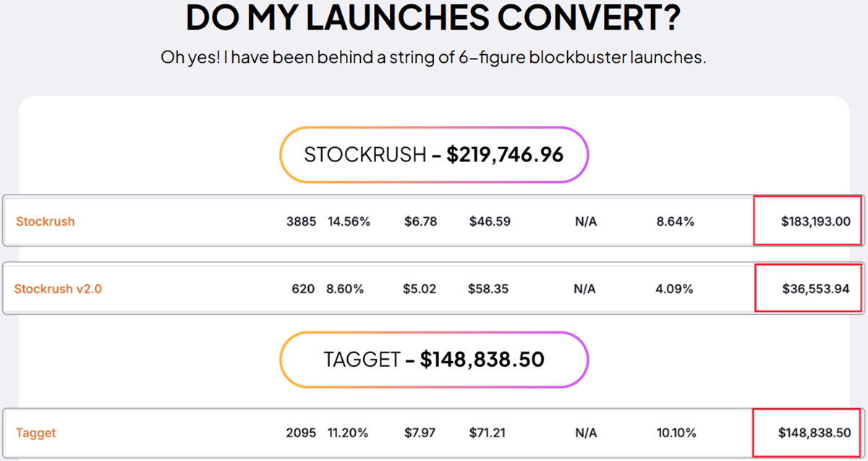Click the $46.59 value in Stockrush row
The image size is (868, 461).
(x=490, y=221)
